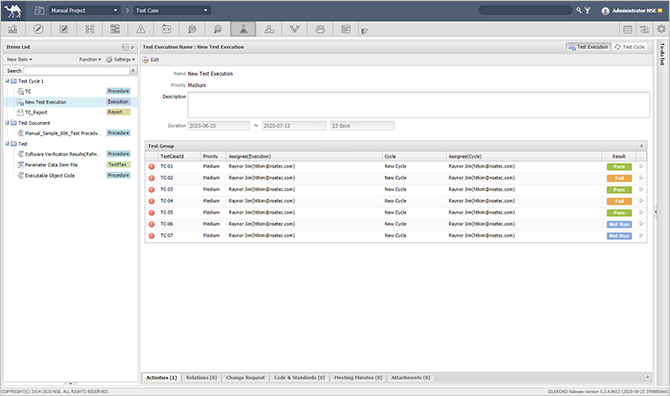Screen dimensions: 670x396
Task: Click the first Items List panel toggle icon
Action: 125,47
